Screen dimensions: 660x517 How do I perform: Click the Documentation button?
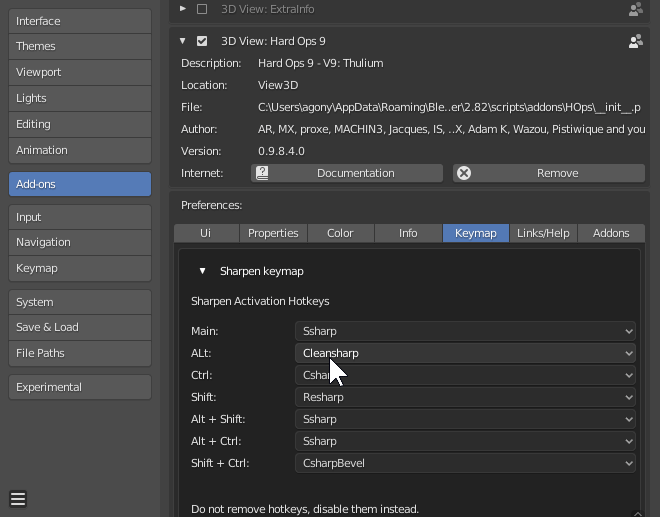347,173
